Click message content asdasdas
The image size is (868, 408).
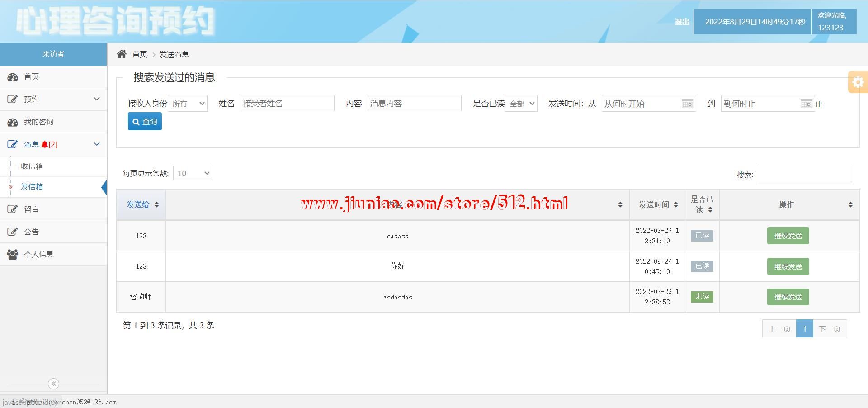pyautogui.click(x=398, y=297)
